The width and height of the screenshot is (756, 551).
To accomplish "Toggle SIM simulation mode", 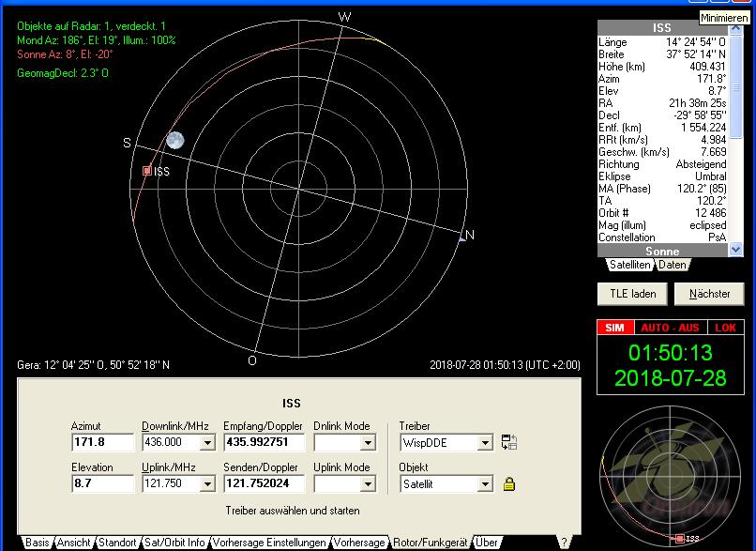I will tap(614, 328).
